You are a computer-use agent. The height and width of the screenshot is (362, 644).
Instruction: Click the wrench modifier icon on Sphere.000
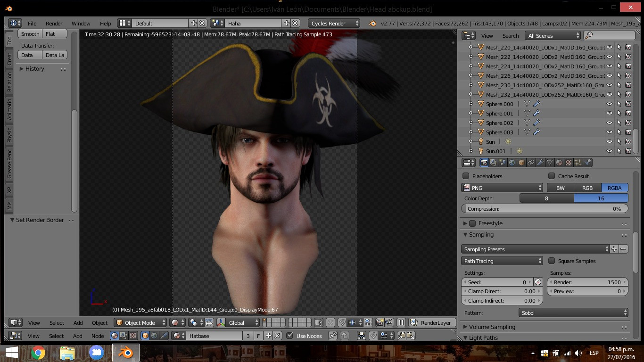point(537,104)
